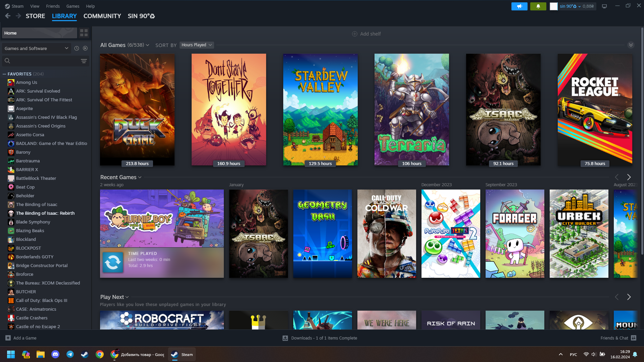
Task: Open Urbek City Builder cover
Action: [x=579, y=234]
